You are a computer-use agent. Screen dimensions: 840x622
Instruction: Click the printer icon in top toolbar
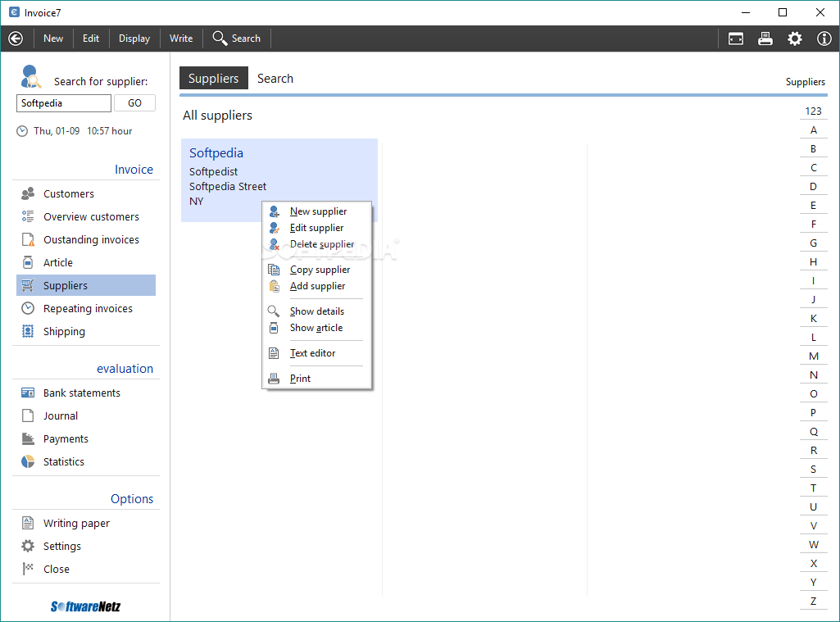[765, 39]
